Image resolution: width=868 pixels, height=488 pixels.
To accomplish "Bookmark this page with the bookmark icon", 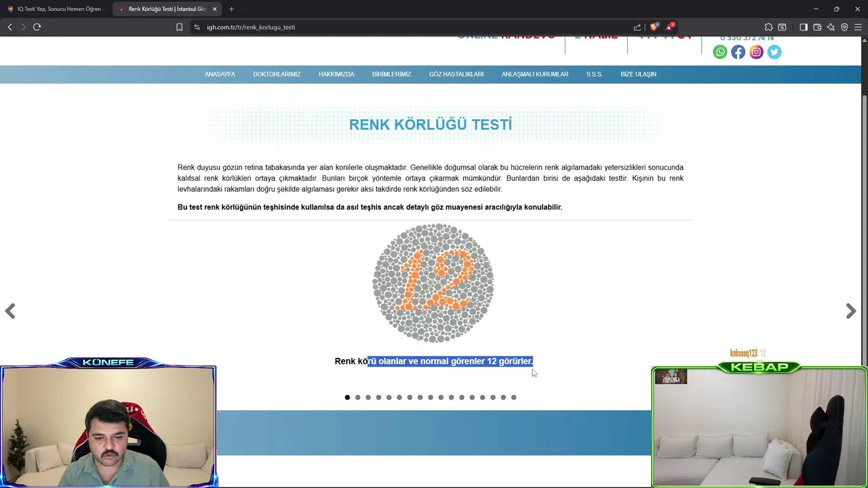I will tap(179, 27).
